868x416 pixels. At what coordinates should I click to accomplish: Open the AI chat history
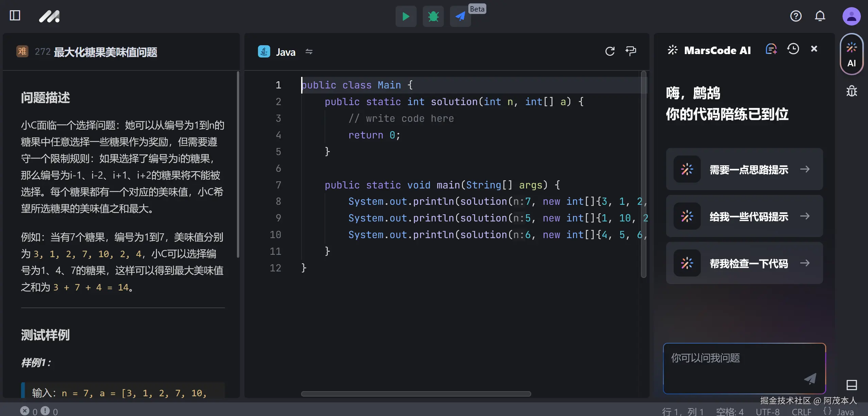[793, 49]
